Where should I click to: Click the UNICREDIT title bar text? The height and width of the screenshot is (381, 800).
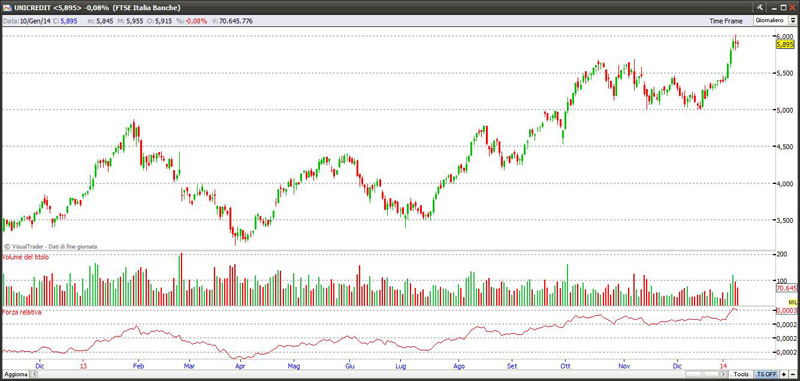click(x=97, y=8)
